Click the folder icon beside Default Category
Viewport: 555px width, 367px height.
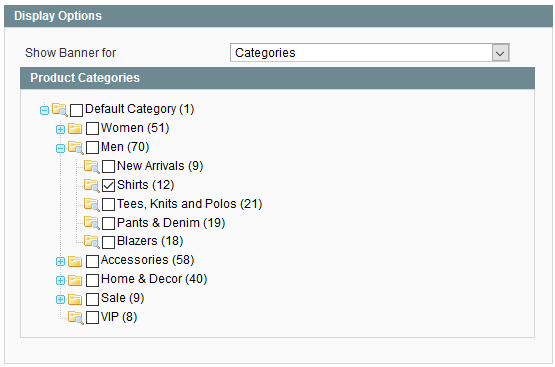[59, 110]
